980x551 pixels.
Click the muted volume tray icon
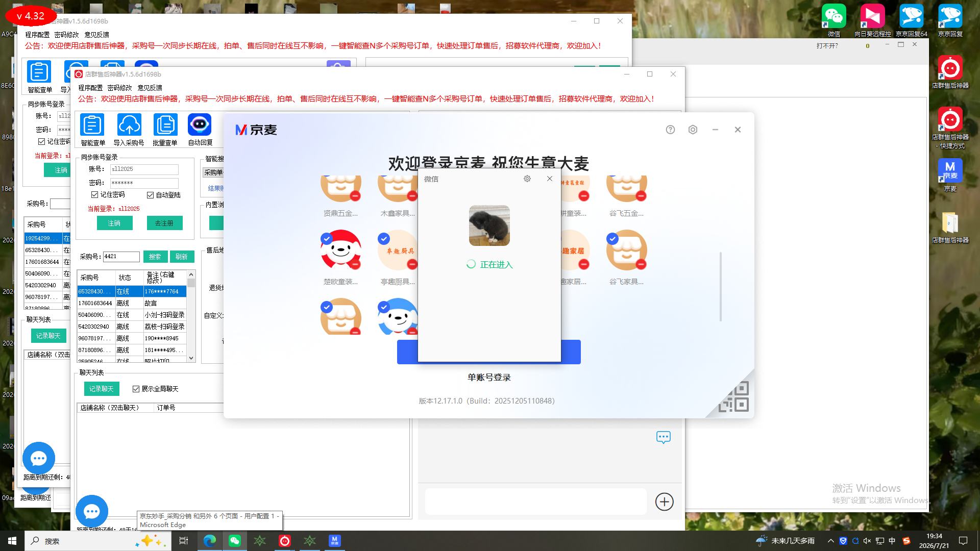pos(867,541)
